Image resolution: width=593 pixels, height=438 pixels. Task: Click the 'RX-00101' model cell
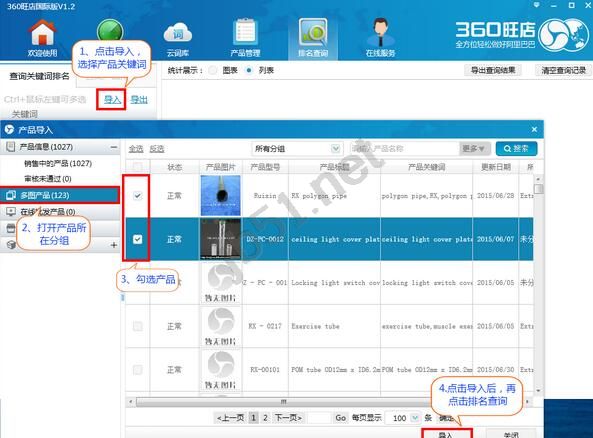point(265,370)
